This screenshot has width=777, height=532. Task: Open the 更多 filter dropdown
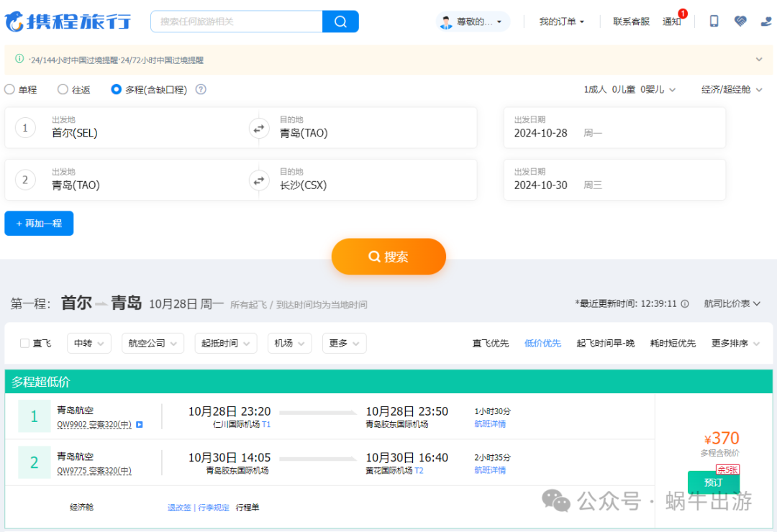[x=344, y=343]
